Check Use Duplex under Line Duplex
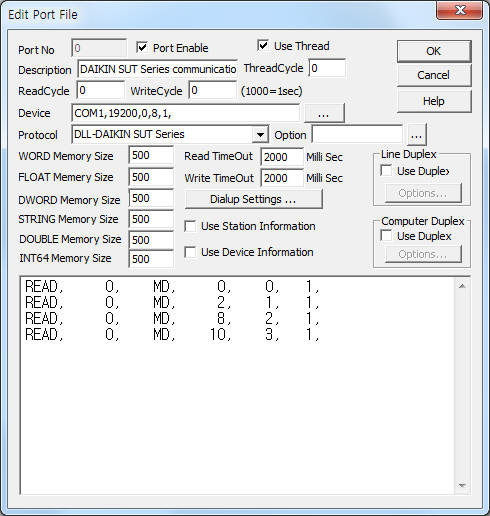 coord(386,171)
